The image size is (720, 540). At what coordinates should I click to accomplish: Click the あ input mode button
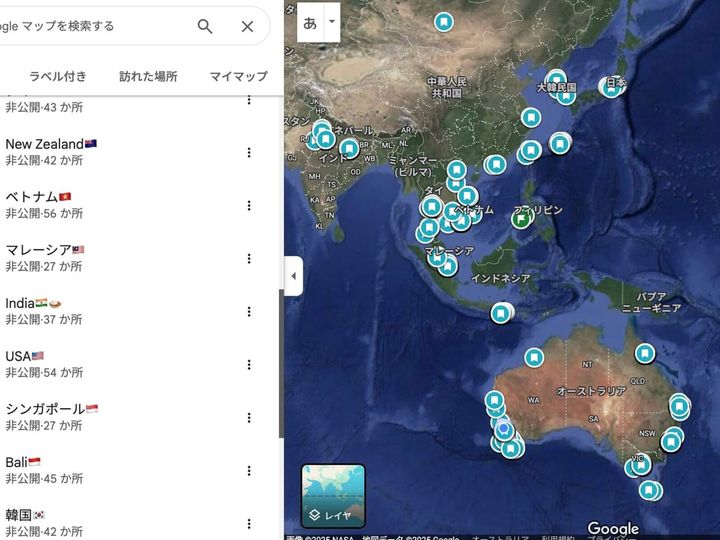pos(310,22)
